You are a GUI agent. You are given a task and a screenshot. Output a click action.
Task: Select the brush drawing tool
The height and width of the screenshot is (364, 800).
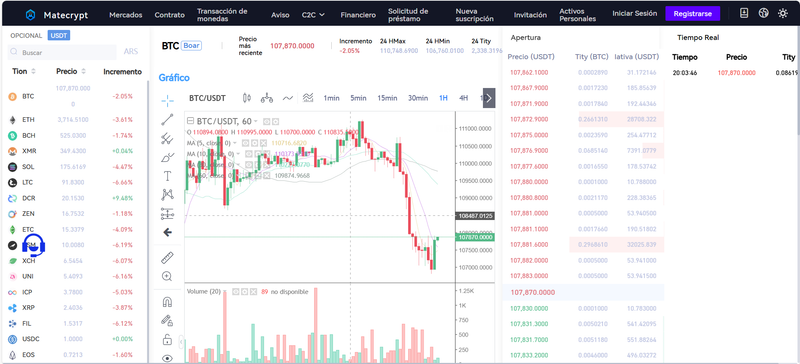(x=167, y=157)
